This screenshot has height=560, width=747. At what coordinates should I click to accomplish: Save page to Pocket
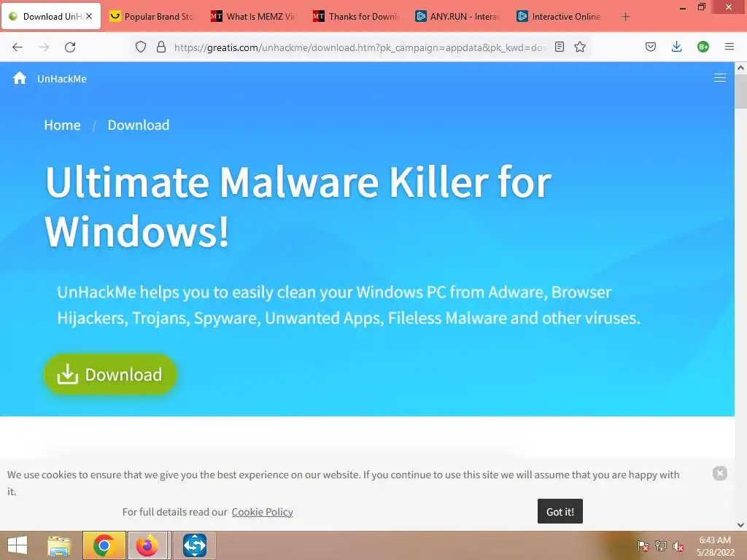[x=650, y=47]
